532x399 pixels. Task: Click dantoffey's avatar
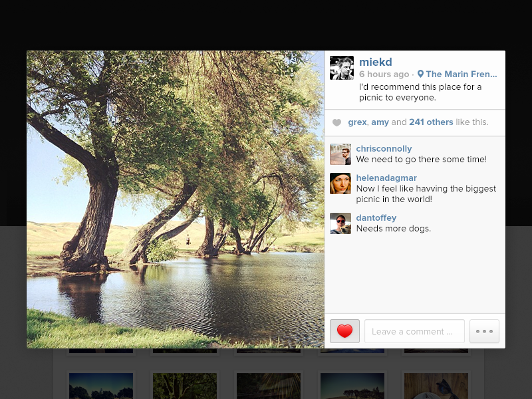point(340,223)
